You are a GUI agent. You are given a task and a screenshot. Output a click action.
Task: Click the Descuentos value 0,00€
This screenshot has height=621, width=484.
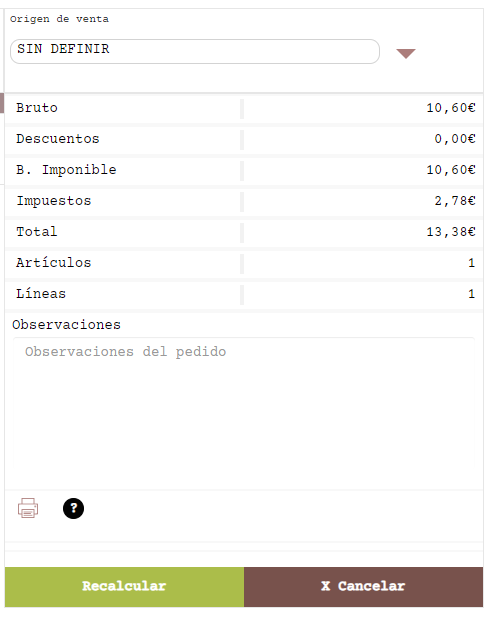(x=455, y=139)
